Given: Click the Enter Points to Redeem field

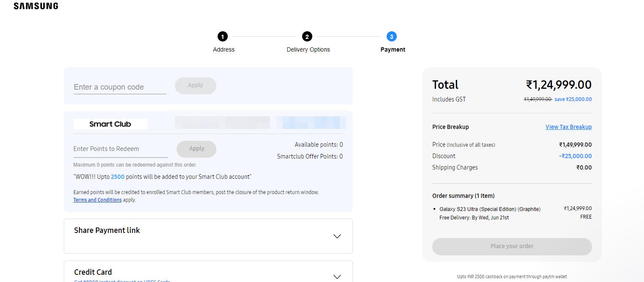Looking at the screenshot, I should click(120, 149).
